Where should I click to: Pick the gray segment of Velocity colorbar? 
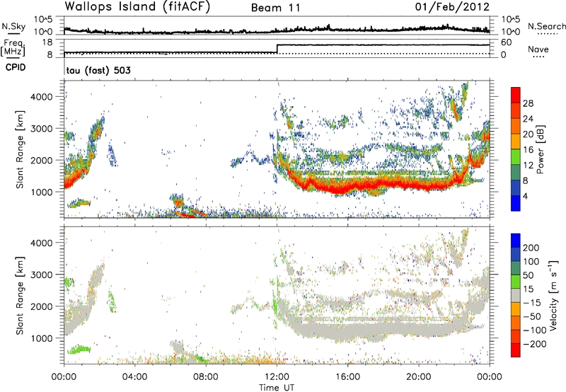tap(516, 296)
